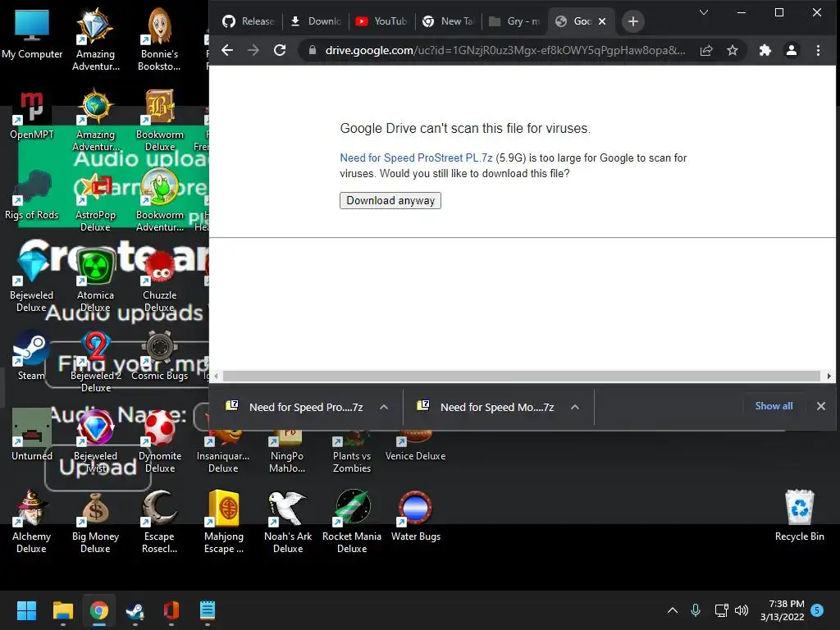Open the Chrome profile avatar
840x630 pixels.
click(792, 50)
